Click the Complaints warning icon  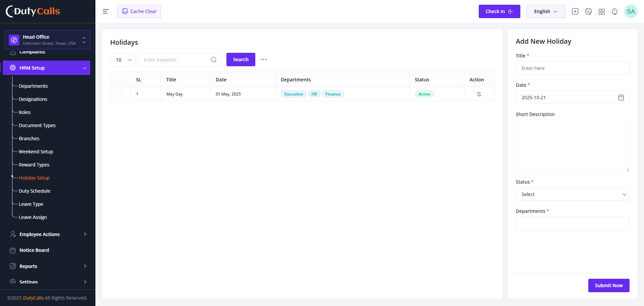[x=13, y=52]
